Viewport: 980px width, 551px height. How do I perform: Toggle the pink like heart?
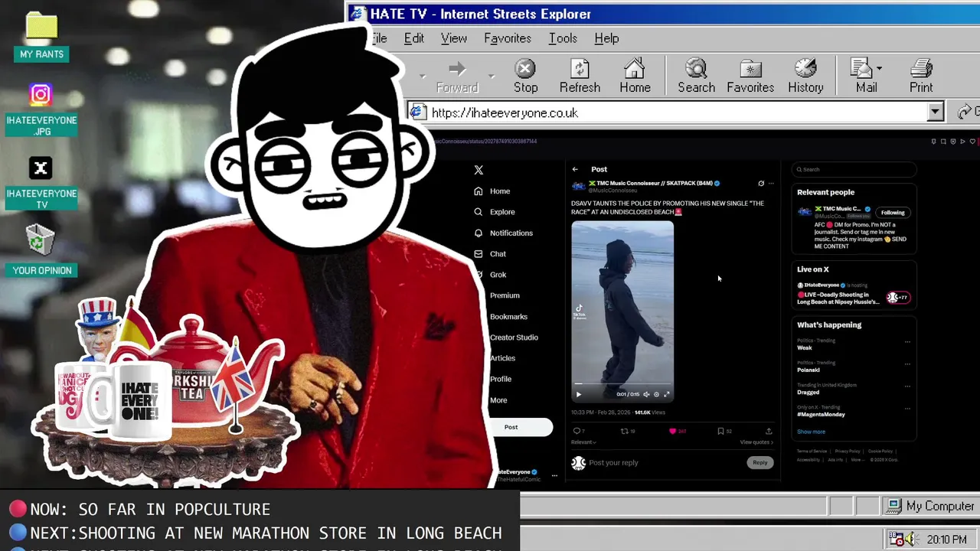[x=673, y=431]
